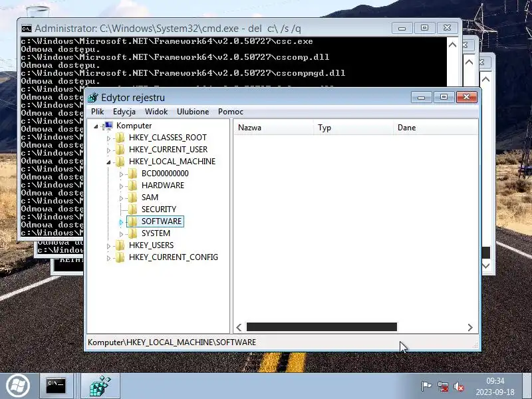Select SAM label
The image size is (532, 399).
coord(150,197)
